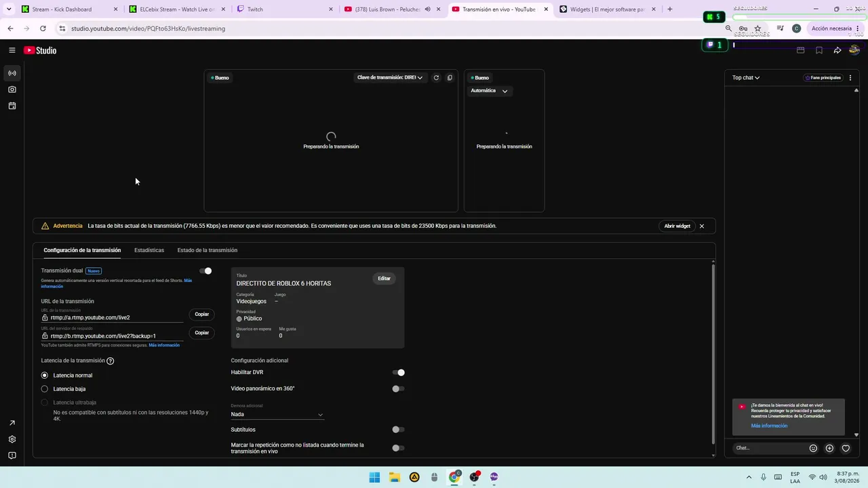Select the Stream (live) sidebar icon

(x=12, y=73)
